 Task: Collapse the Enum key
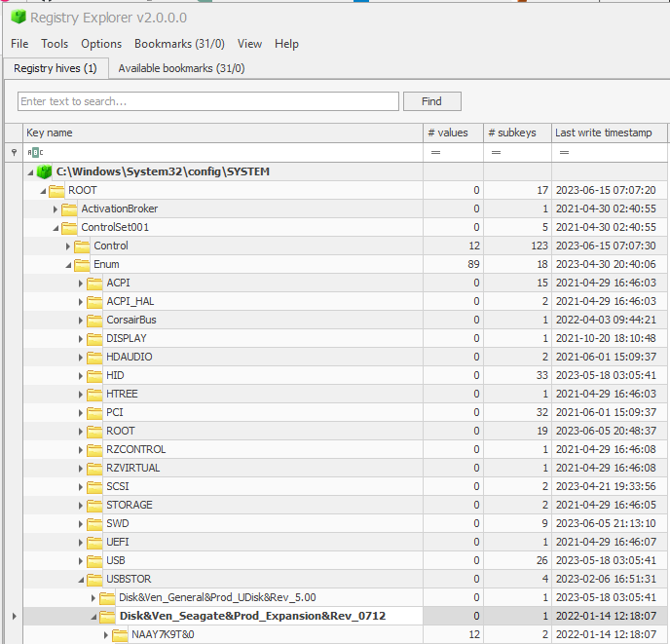click(x=68, y=266)
